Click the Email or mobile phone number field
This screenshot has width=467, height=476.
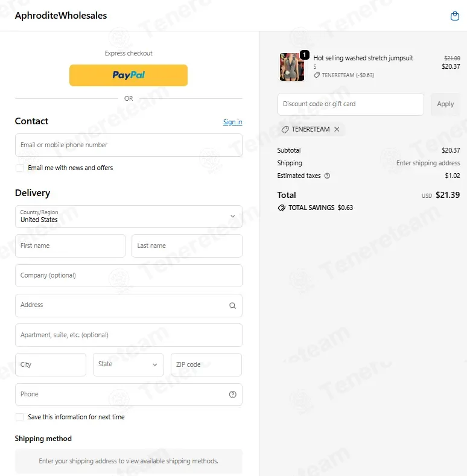tap(129, 145)
